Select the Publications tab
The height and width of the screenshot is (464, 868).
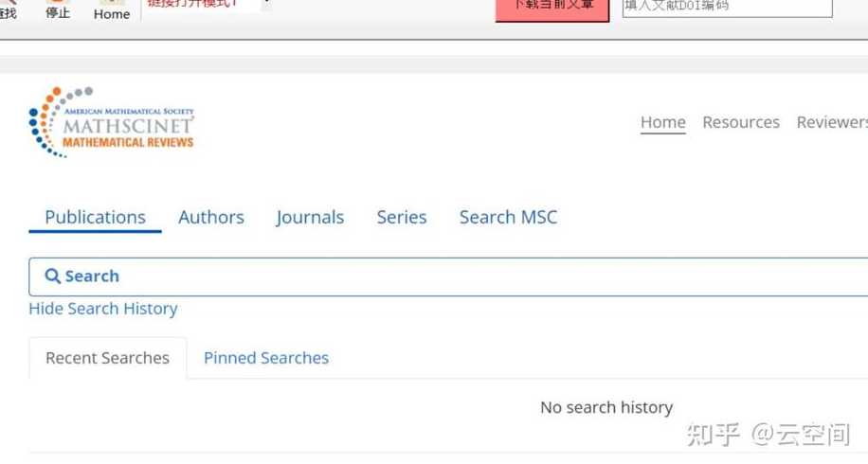[x=95, y=218]
